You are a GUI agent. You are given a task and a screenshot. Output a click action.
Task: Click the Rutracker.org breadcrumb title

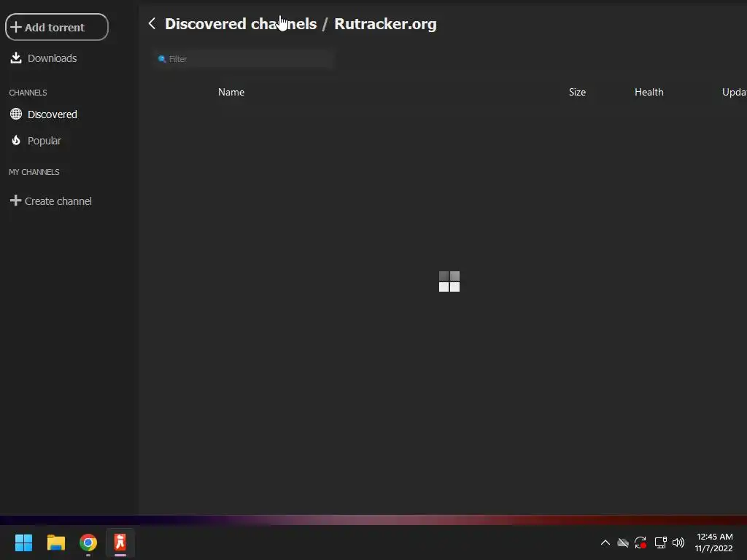point(385,24)
